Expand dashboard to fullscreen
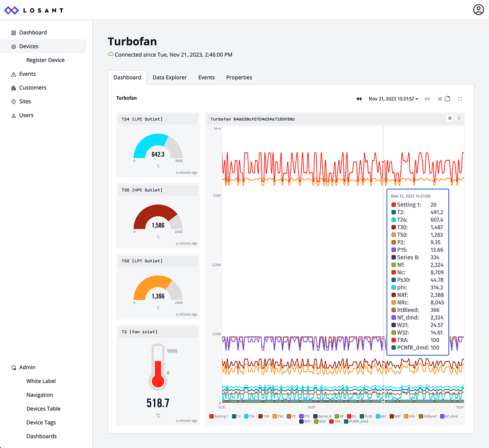The height and width of the screenshot is (448, 489). tap(460, 99)
